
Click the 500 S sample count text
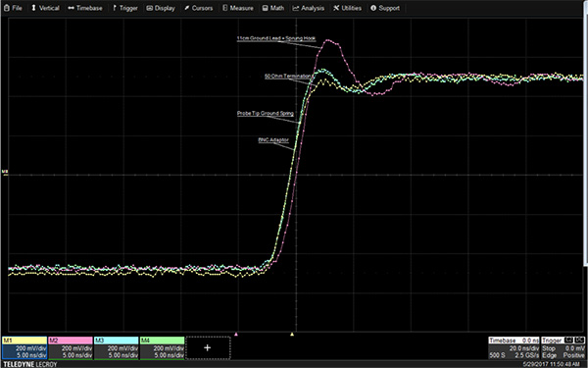(497, 355)
